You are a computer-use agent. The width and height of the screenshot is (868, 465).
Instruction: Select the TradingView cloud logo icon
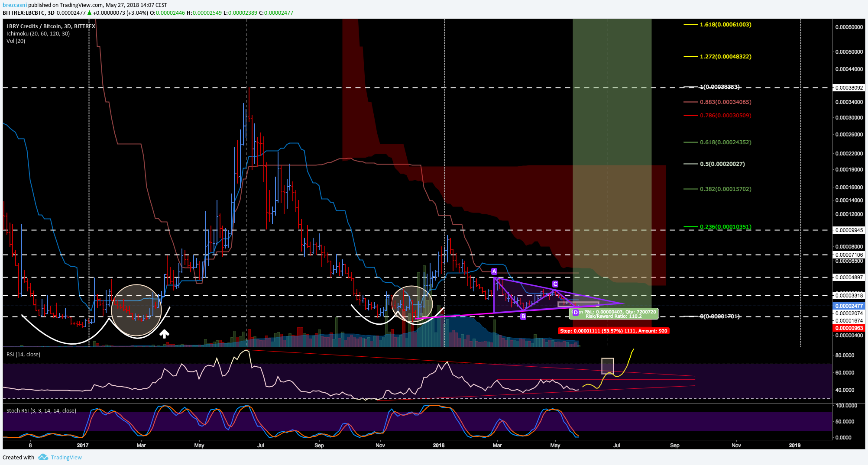[x=43, y=457]
